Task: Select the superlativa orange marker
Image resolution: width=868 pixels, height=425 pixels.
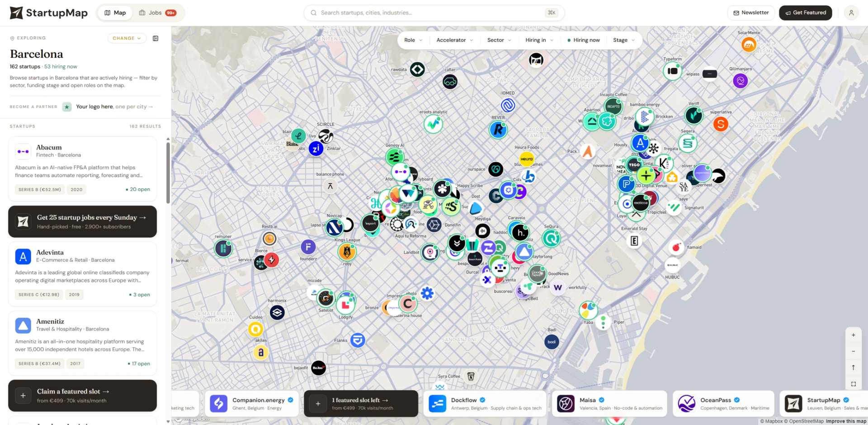Action: (721, 124)
